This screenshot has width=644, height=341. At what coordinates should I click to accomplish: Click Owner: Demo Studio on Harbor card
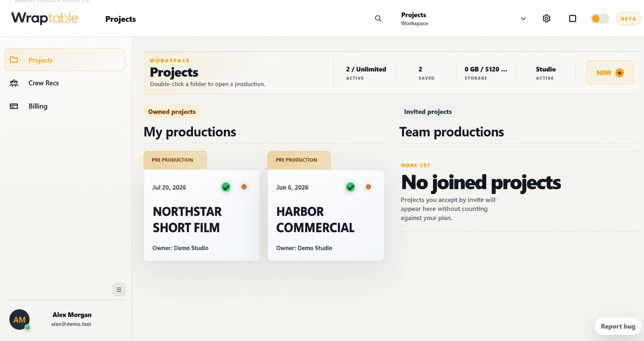pos(304,248)
